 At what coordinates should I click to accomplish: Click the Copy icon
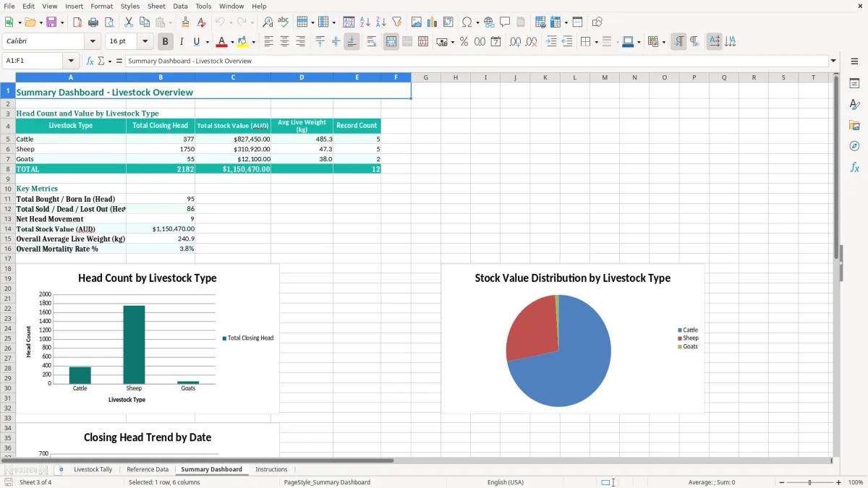144,22
